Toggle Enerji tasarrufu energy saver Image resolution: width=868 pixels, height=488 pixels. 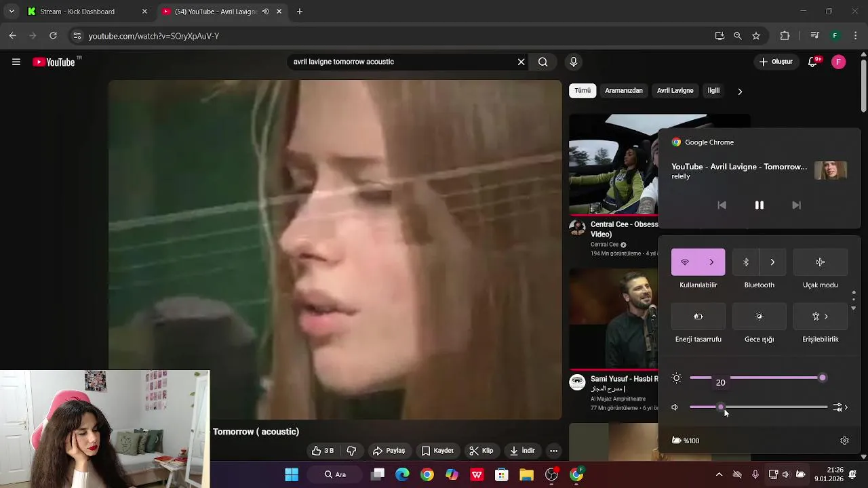[x=698, y=317]
